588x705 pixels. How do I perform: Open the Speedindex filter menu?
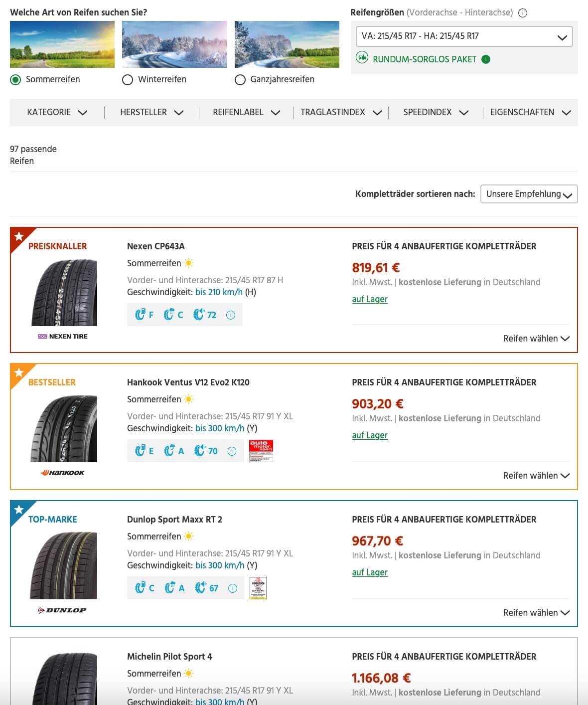[436, 113]
